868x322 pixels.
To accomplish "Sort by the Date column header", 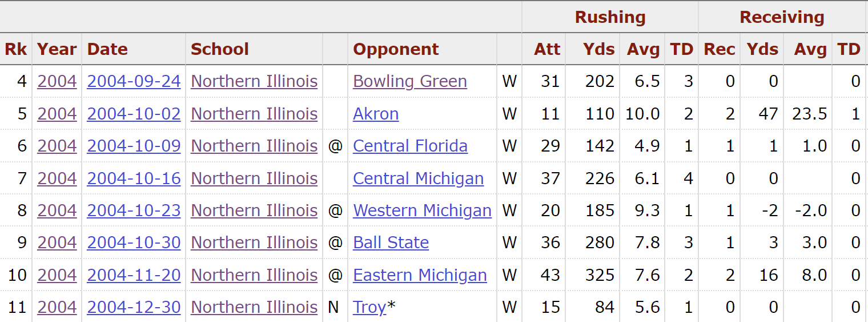I will [107, 49].
